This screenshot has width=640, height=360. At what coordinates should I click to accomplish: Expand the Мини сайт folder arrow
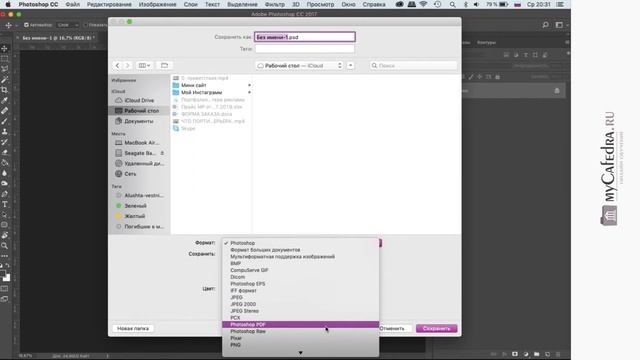249,85
